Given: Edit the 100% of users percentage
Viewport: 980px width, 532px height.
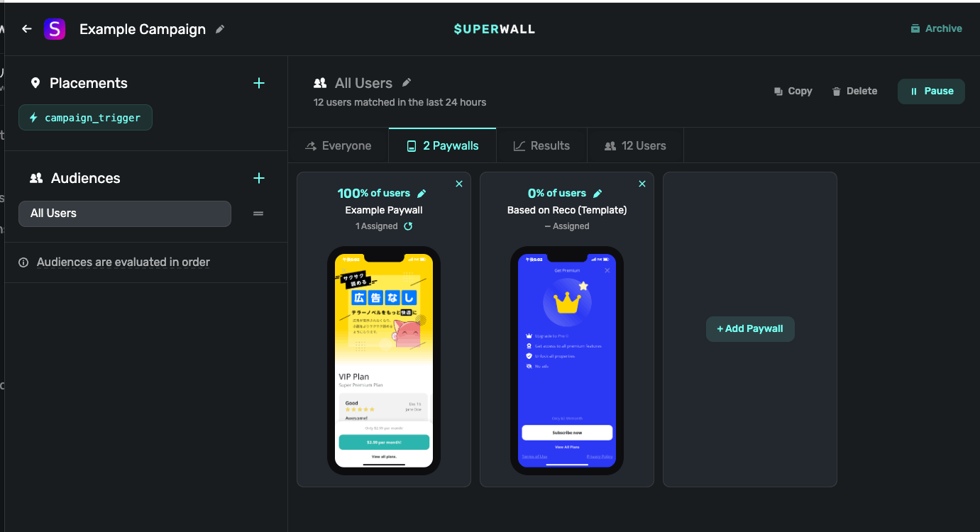Looking at the screenshot, I should point(422,194).
